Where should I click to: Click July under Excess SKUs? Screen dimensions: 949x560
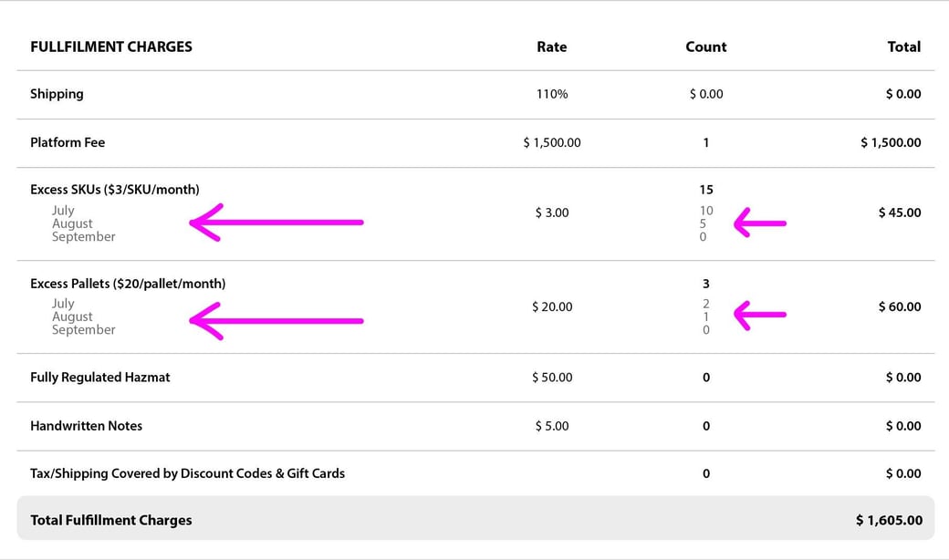63,211
